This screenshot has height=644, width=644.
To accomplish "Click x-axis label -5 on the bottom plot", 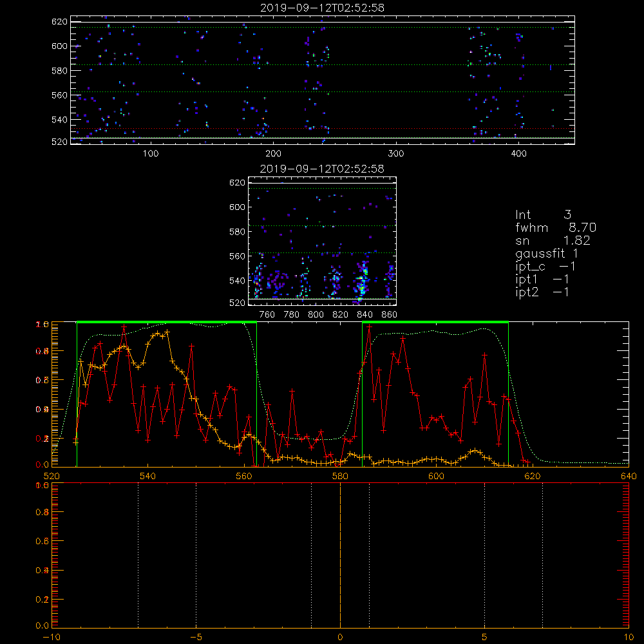I will coord(196,638).
